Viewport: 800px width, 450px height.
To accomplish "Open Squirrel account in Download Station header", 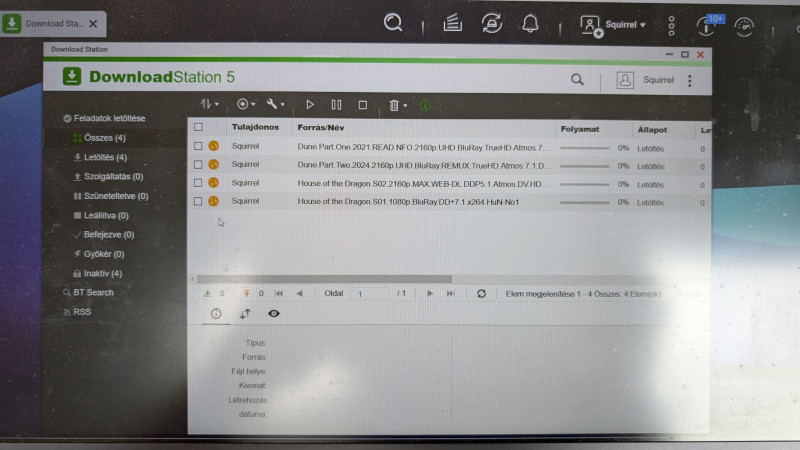I will point(645,80).
